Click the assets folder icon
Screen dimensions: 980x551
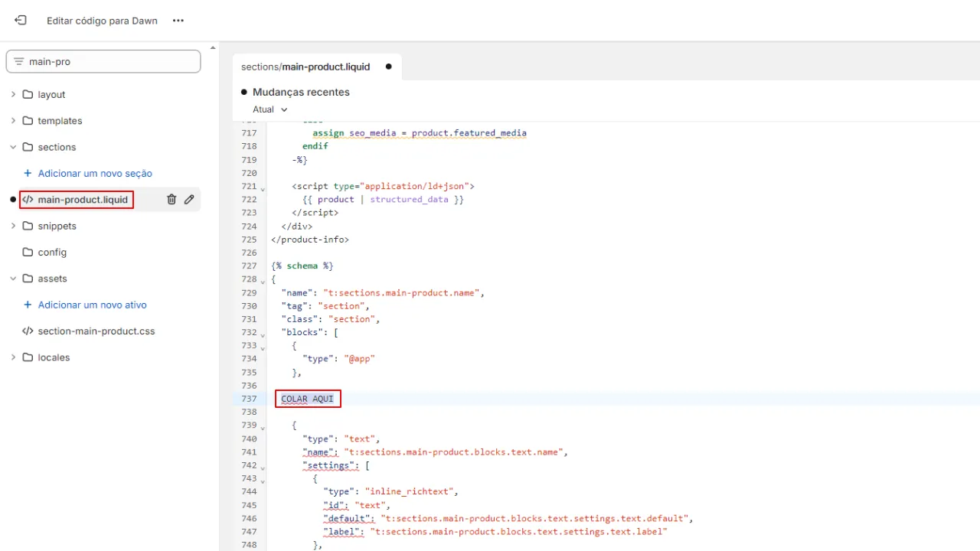[x=28, y=279]
